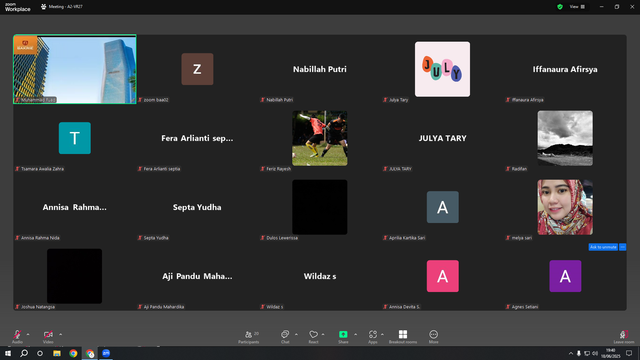Select Annisa Rahma... name tile

click(74, 207)
